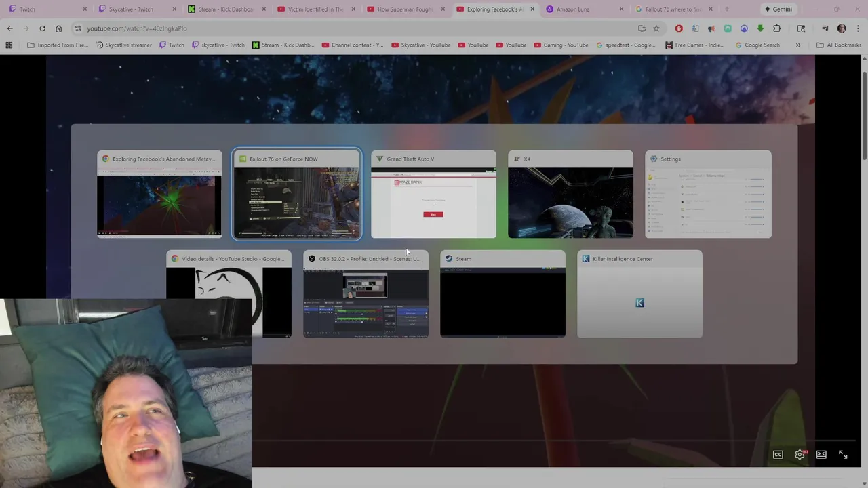Viewport: 868px width, 488px height.
Task: Open the Extensions puzzle menu
Action: pyautogui.click(x=777, y=28)
